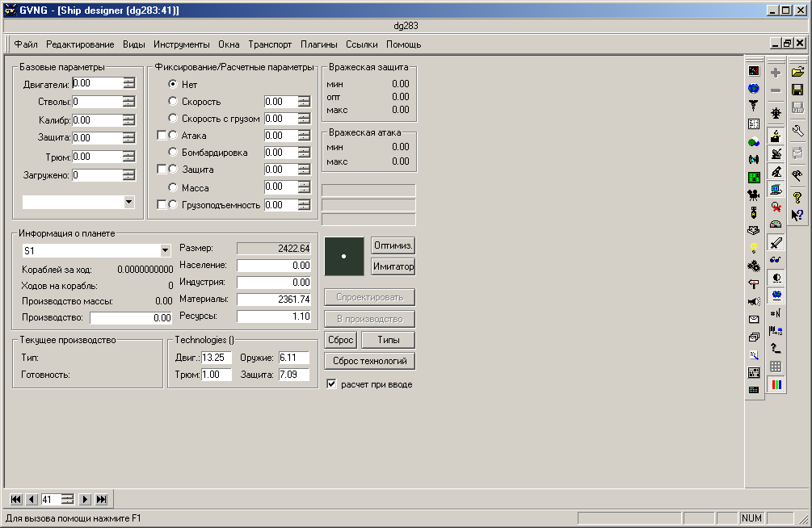Click the RGB color bars icon
The height and width of the screenshot is (528, 812).
click(x=776, y=384)
